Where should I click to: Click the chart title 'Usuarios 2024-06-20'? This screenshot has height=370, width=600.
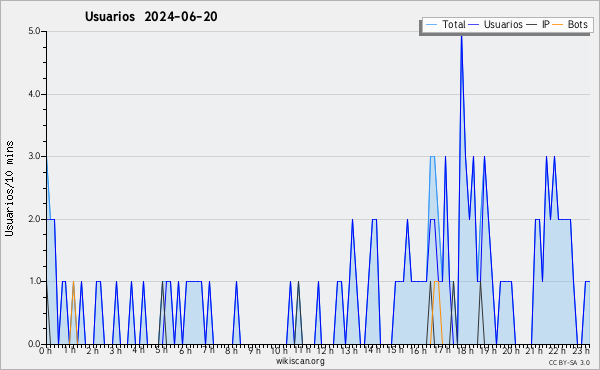pos(151,17)
